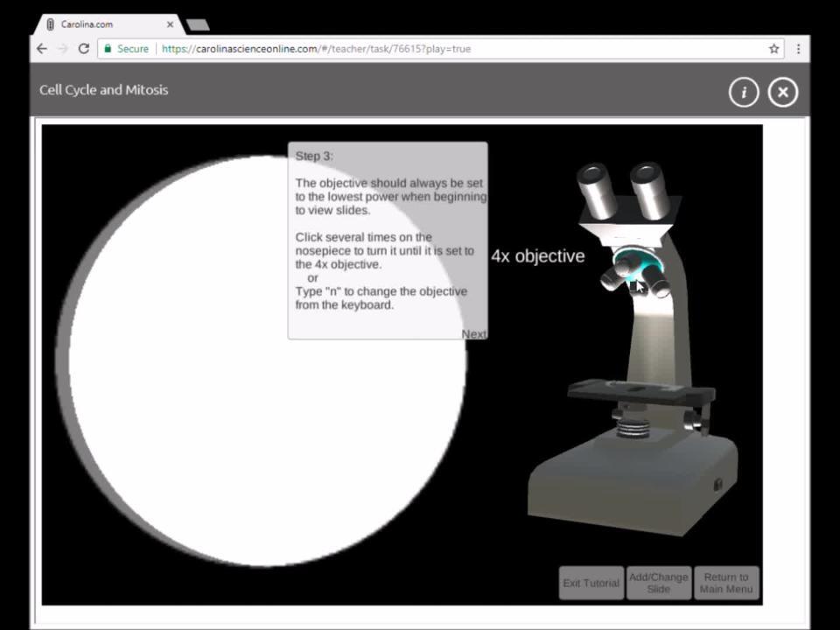Click Return to Main Menu button
This screenshot has width=840, height=630.
726,583
